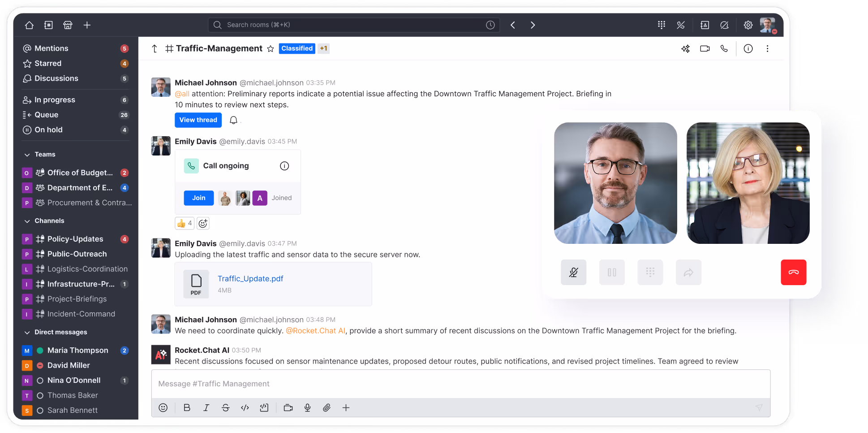Viewport: 868px width, 433px height.
Task: Open search history clock icon
Action: tap(490, 25)
